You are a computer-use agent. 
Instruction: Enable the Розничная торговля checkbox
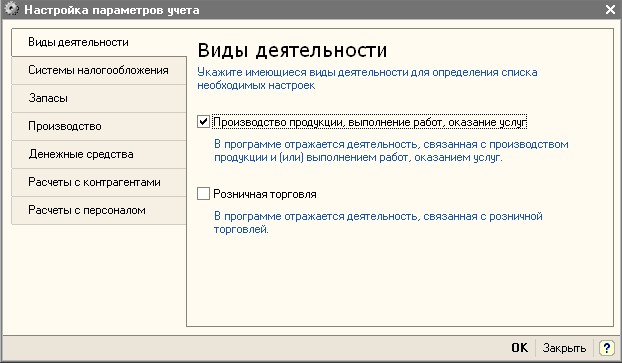pyautogui.click(x=203, y=194)
